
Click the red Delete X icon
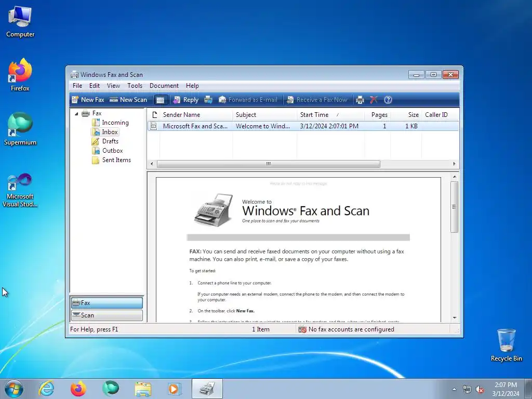click(374, 100)
